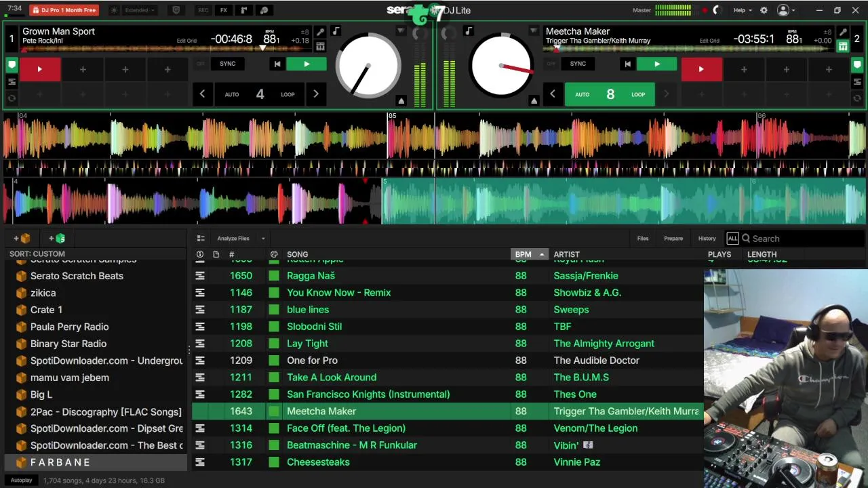Viewport: 868px width, 488px height.
Task: Play deck 1 with green play button
Action: click(x=307, y=64)
